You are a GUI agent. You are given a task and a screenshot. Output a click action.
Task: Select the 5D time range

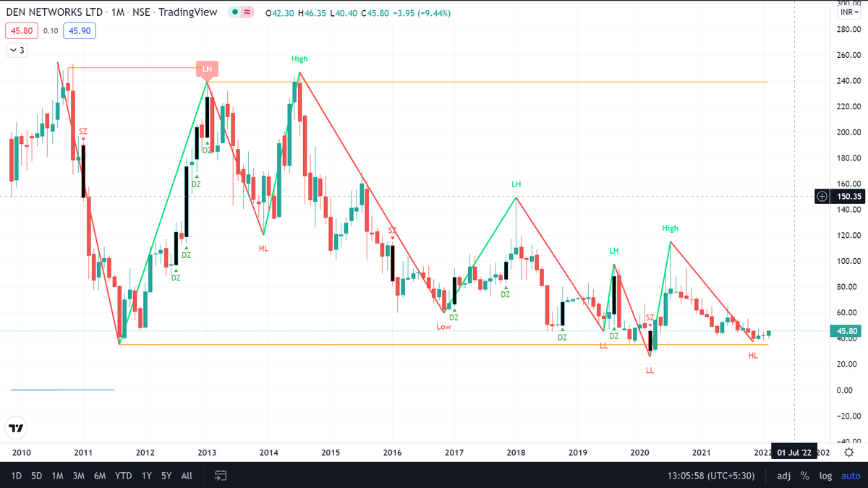[x=36, y=476]
